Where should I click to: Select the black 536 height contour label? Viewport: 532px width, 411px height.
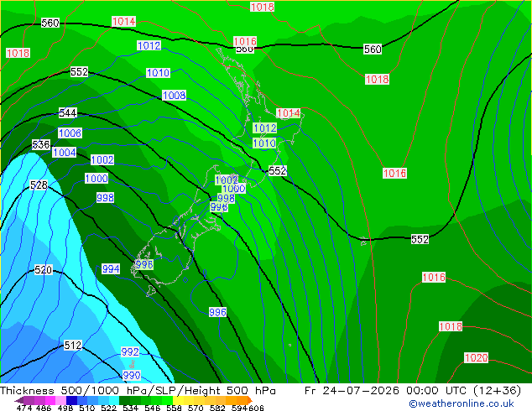coord(41,145)
